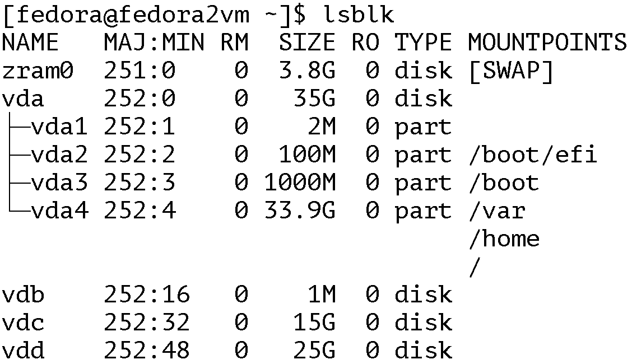The height and width of the screenshot is (364, 632).
Task: Click the lsblk command text
Action: tap(359, 15)
